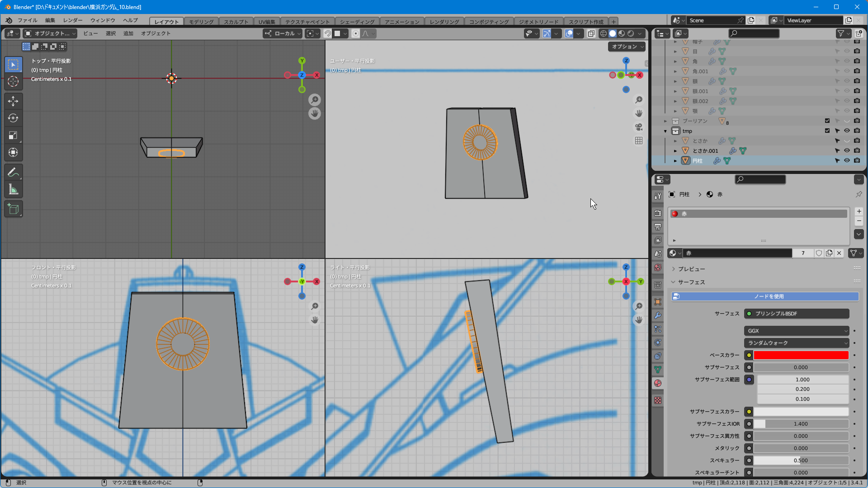Collapse the tmp collection in outliner
This screenshot has height=488, width=868.
pyautogui.click(x=665, y=131)
